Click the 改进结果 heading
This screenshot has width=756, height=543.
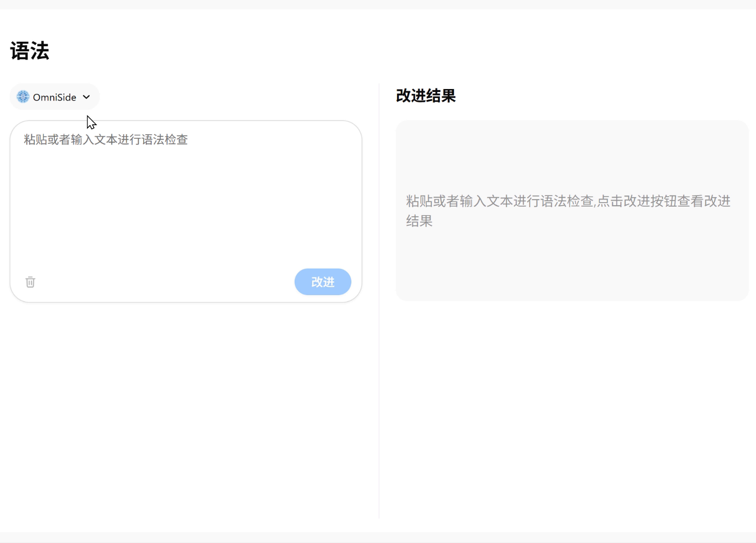click(426, 96)
